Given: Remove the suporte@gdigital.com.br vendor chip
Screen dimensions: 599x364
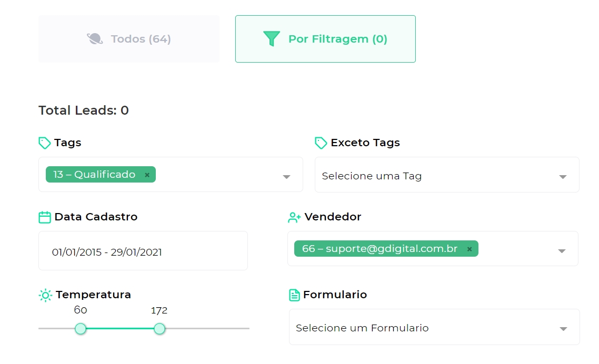Looking at the screenshot, I should coord(470,249).
